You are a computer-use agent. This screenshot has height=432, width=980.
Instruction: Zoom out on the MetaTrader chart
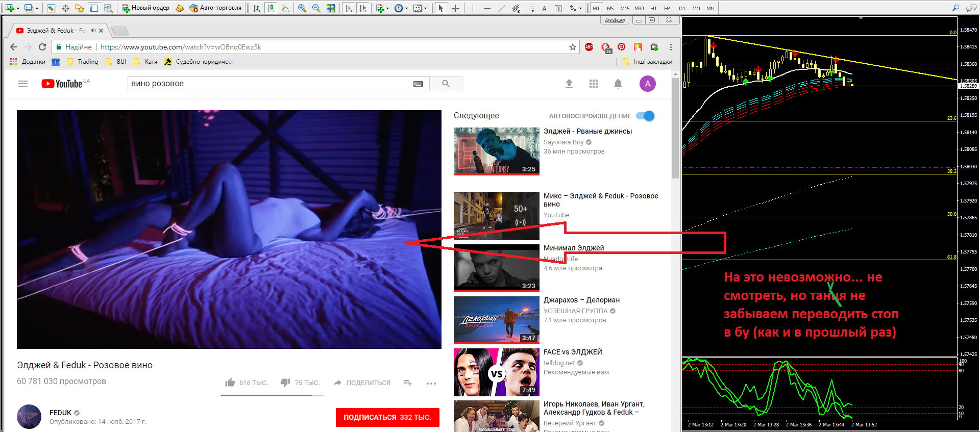coord(316,8)
